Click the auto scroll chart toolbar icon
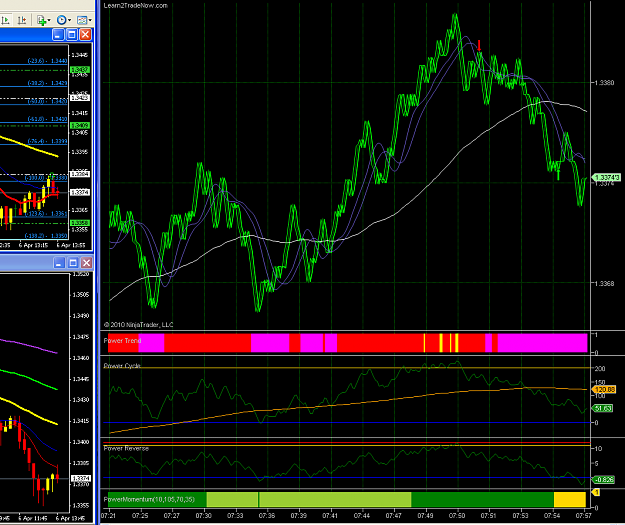This screenshot has height=525, width=625. point(5,20)
